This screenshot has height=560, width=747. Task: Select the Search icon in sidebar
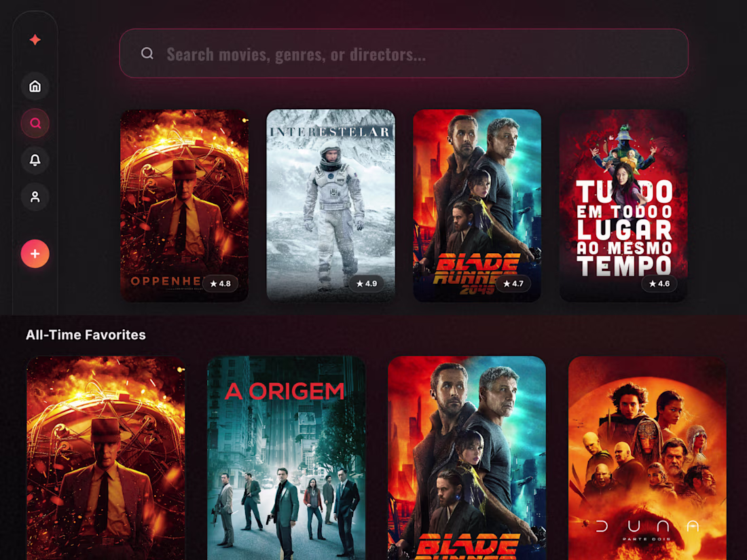point(35,124)
